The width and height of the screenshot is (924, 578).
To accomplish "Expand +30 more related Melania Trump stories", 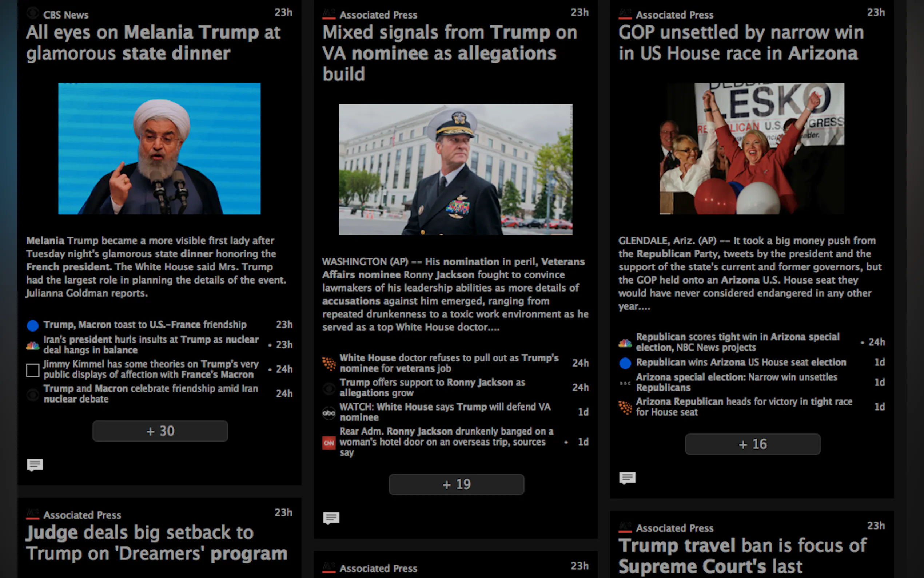I will pyautogui.click(x=160, y=431).
